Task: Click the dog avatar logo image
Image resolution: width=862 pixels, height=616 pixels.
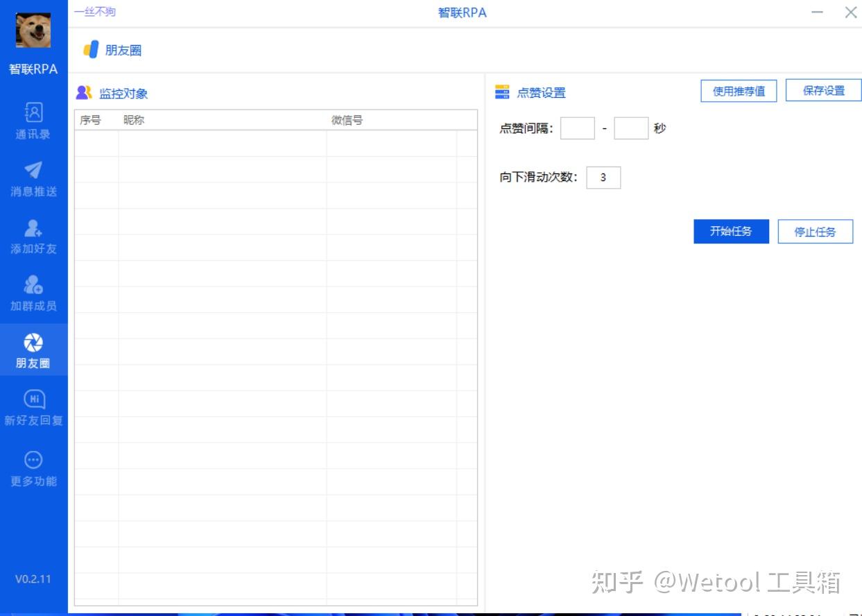Action: point(33,30)
